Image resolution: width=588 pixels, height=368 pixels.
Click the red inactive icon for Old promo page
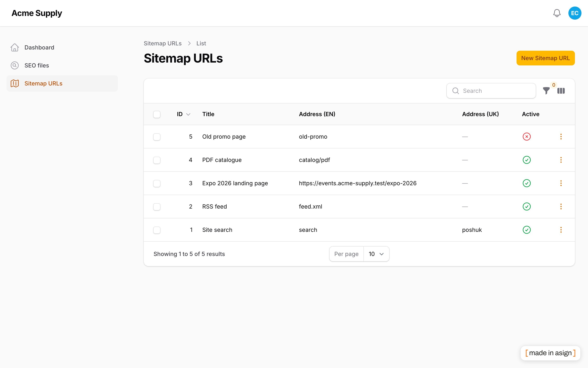pyautogui.click(x=527, y=137)
